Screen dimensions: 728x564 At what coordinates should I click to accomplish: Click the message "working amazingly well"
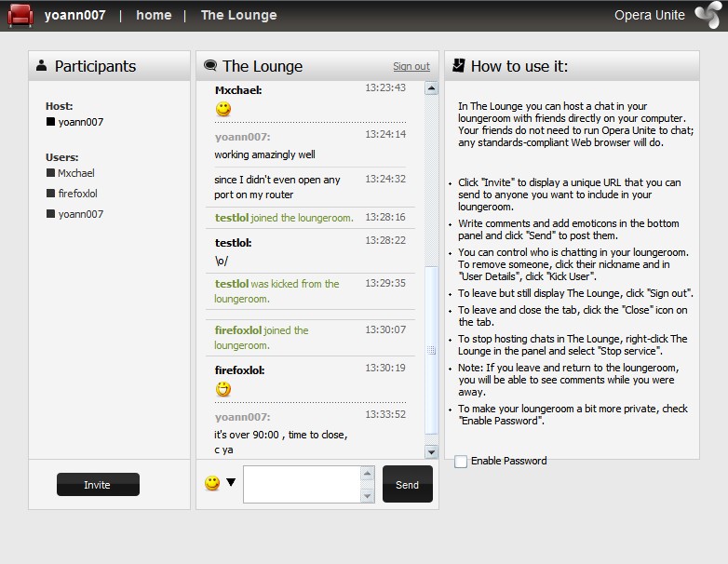coord(264,154)
